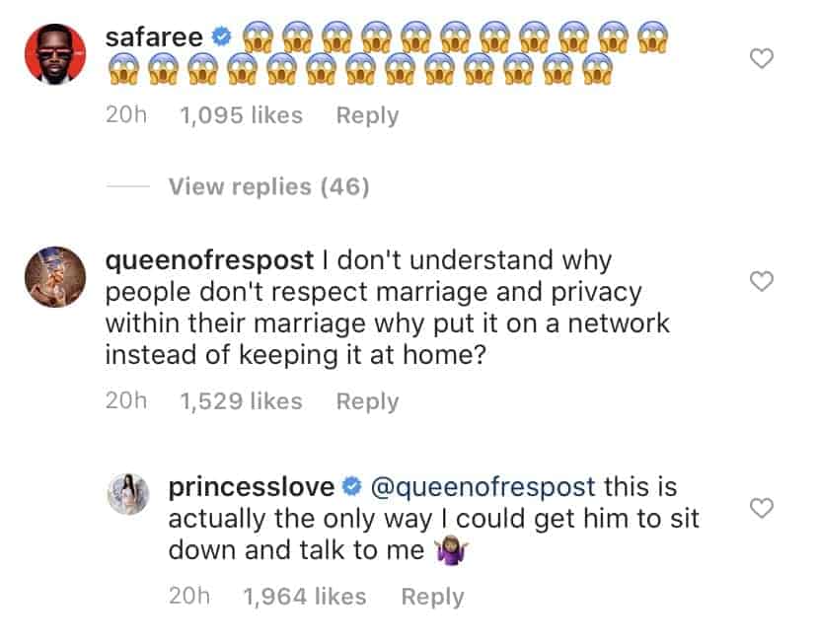
Task: Click the 20h timestamp on safaree's comment
Action: pyautogui.click(x=125, y=115)
